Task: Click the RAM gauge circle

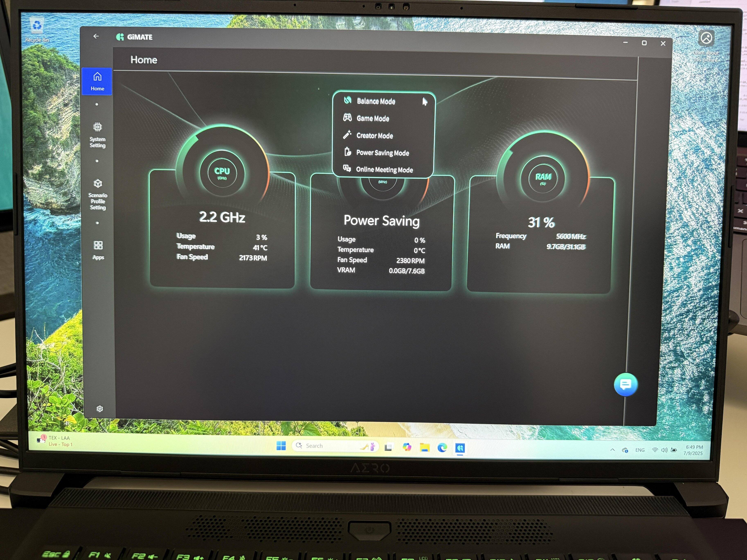Action: (x=543, y=178)
